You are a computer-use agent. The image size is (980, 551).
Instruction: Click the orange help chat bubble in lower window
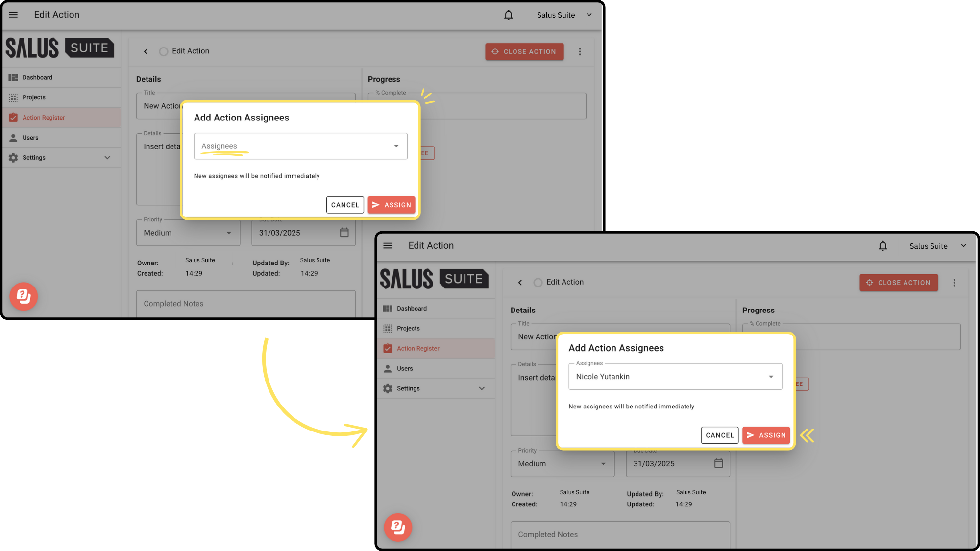coord(398,527)
